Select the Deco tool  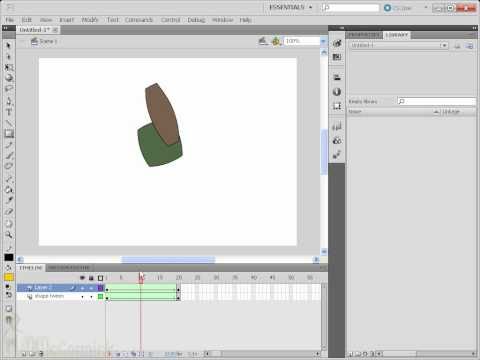9,166
